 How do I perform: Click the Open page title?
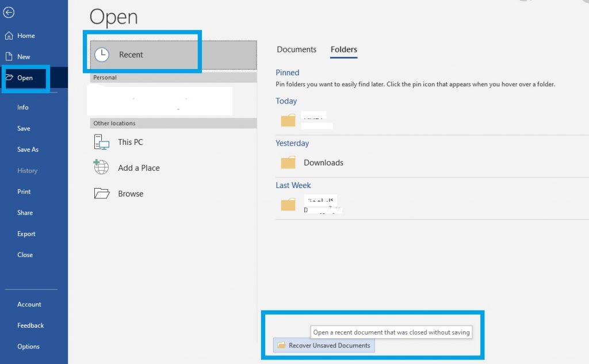coord(114,17)
